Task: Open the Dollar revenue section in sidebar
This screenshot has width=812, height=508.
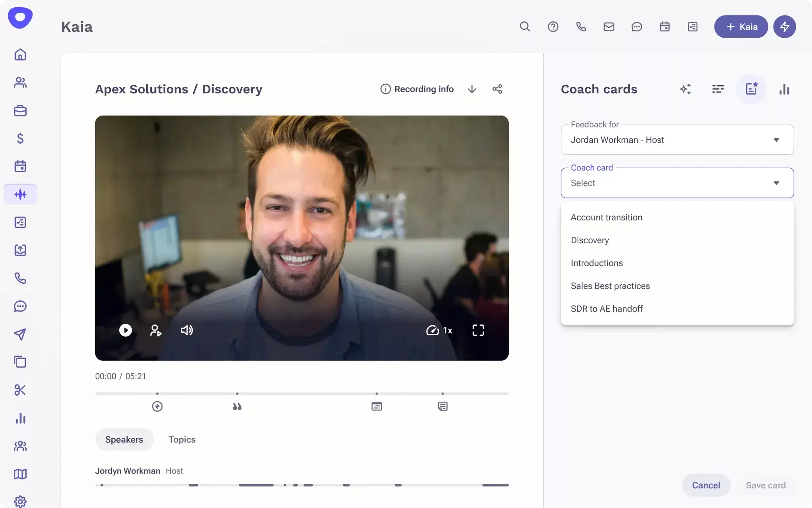Action: tap(20, 139)
